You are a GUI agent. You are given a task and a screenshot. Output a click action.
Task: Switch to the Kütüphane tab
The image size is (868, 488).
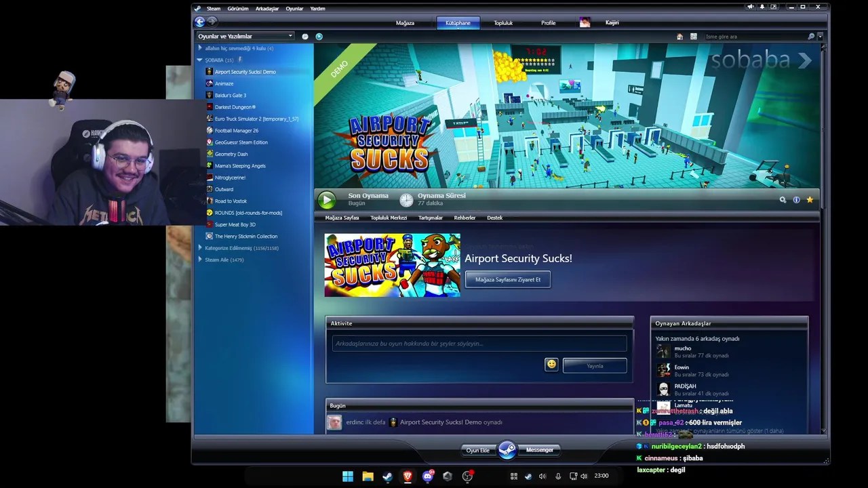[458, 22]
